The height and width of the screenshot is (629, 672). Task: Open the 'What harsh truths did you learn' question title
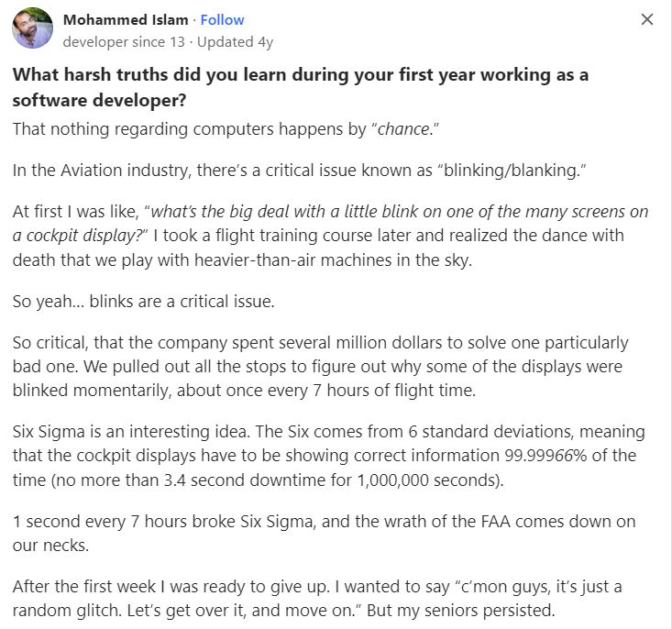pyautogui.click(x=301, y=87)
